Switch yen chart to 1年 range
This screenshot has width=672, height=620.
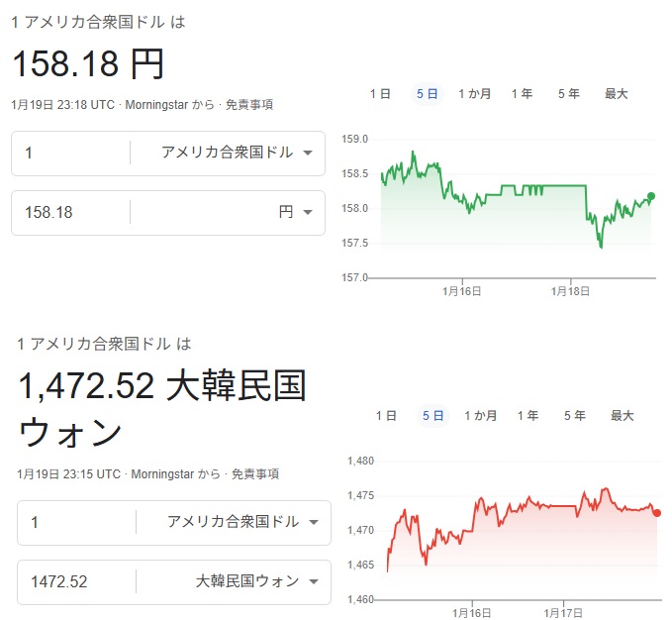522,94
